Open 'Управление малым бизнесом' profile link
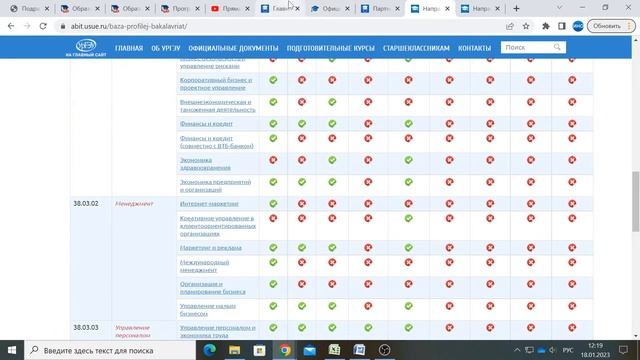Screen dimensions: 640x360 click(208, 309)
